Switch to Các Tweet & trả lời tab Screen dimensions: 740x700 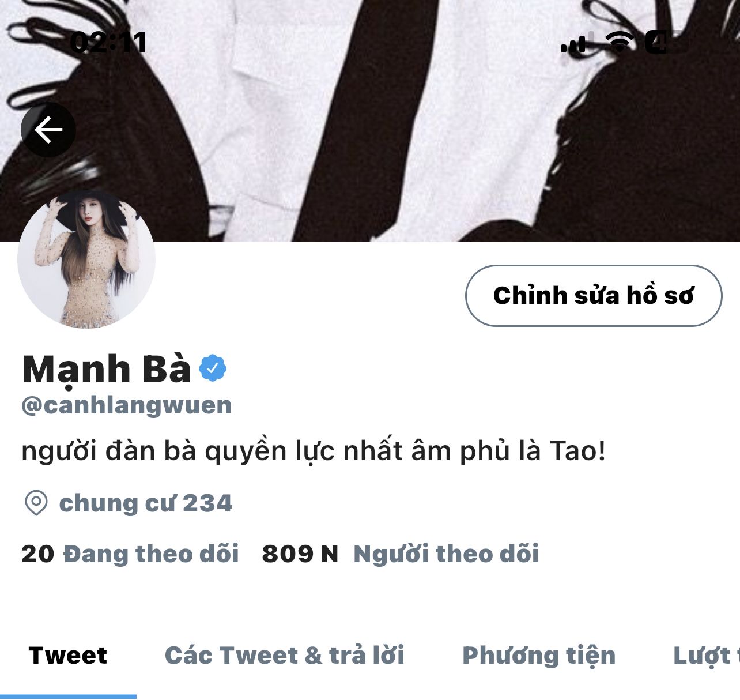click(x=285, y=656)
